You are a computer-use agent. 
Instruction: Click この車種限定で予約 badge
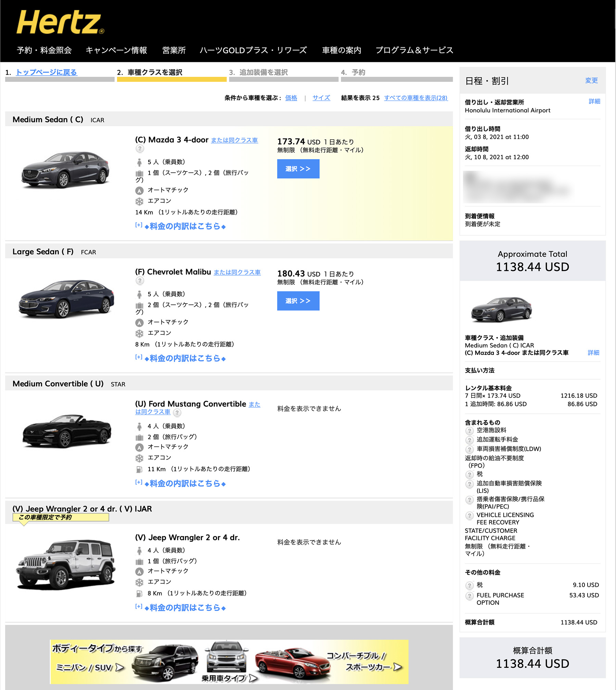pos(61,517)
